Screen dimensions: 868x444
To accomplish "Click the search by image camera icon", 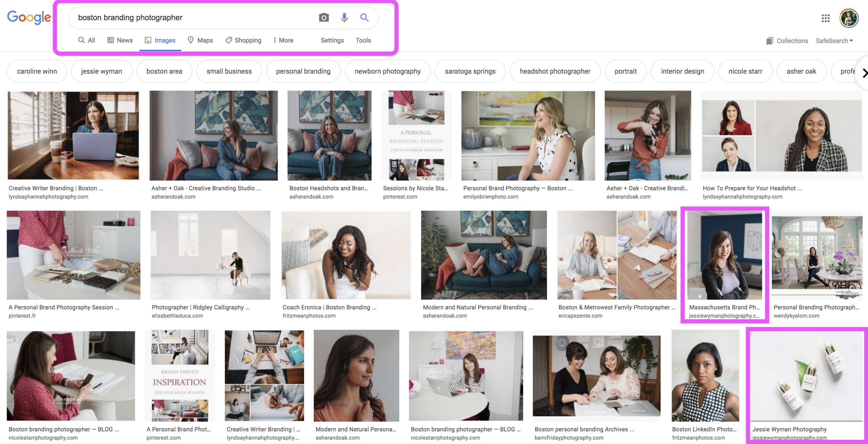I will (x=324, y=17).
